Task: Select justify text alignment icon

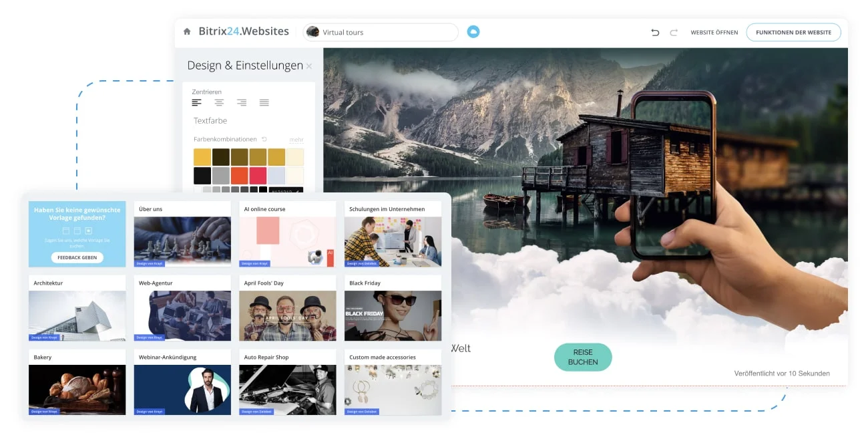Action: [x=264, y=102]
